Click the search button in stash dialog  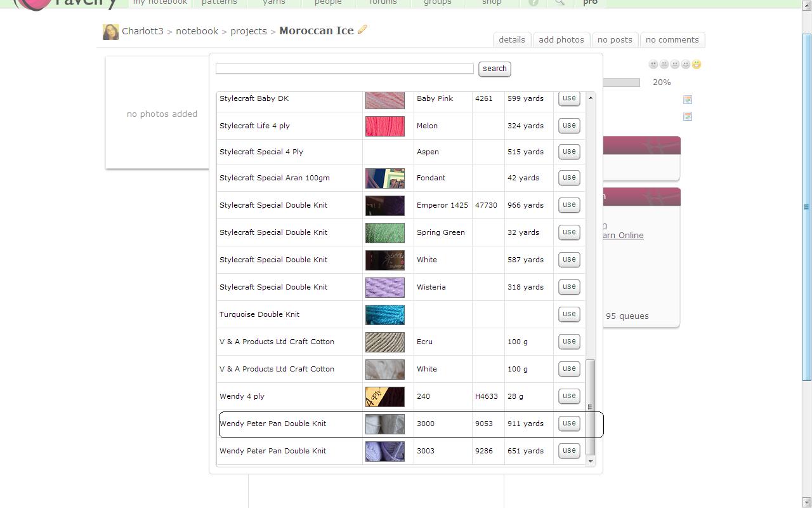[x=495, y=69]
